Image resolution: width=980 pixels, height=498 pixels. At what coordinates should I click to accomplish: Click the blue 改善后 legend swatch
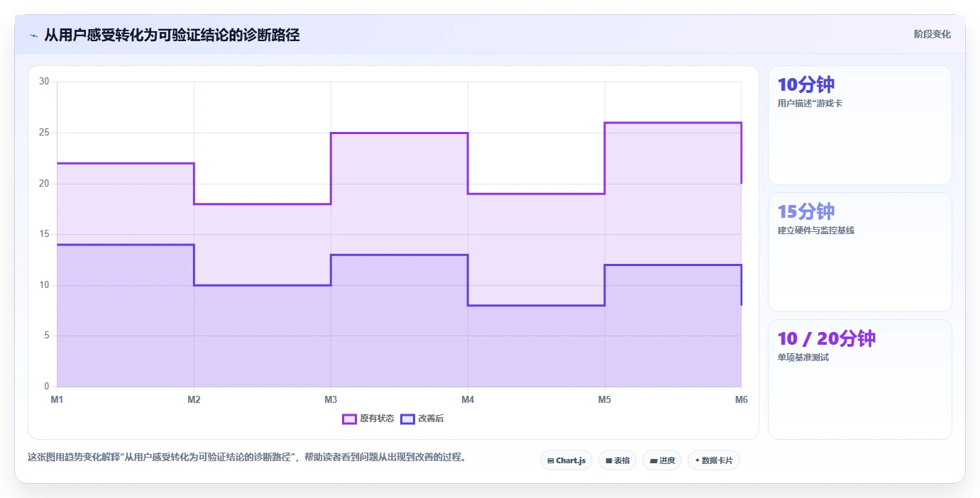click(407, 419)
